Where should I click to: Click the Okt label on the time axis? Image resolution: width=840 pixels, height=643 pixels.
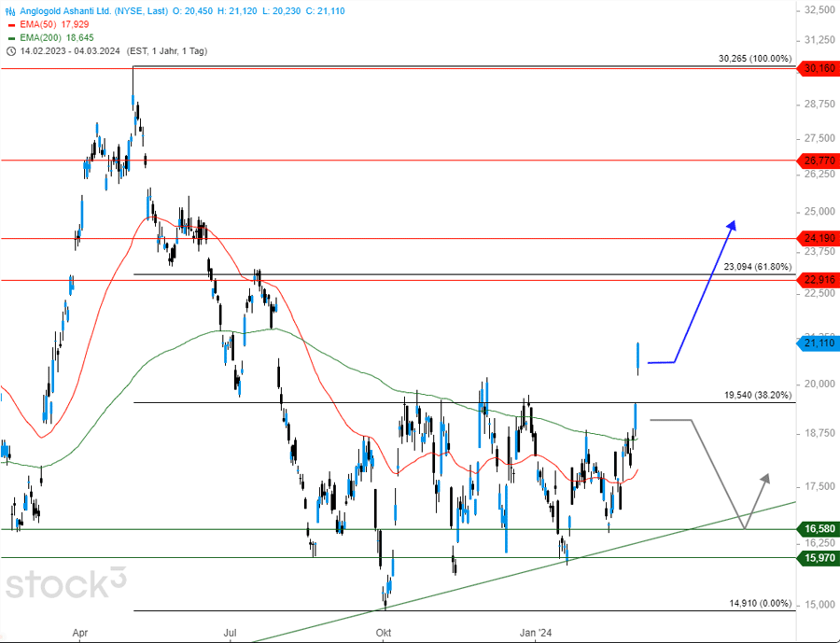tap(383, 634)
